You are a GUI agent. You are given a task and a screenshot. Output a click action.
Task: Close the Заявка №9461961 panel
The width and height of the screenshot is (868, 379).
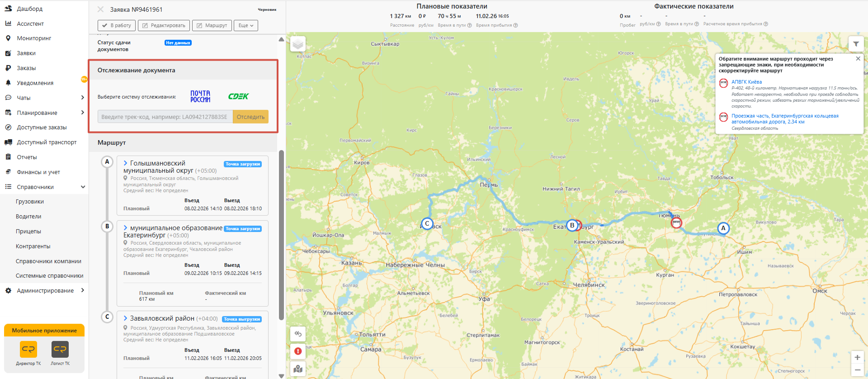[x=101, y=9]
